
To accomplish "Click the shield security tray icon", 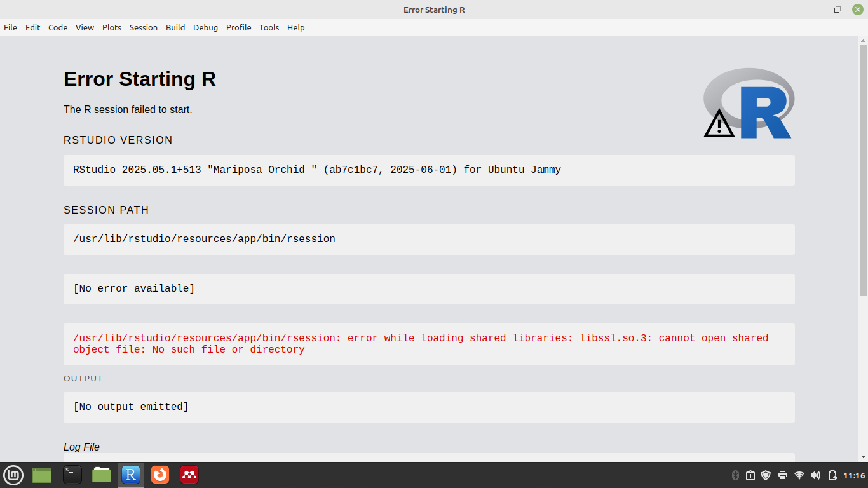I will (766, 475).
